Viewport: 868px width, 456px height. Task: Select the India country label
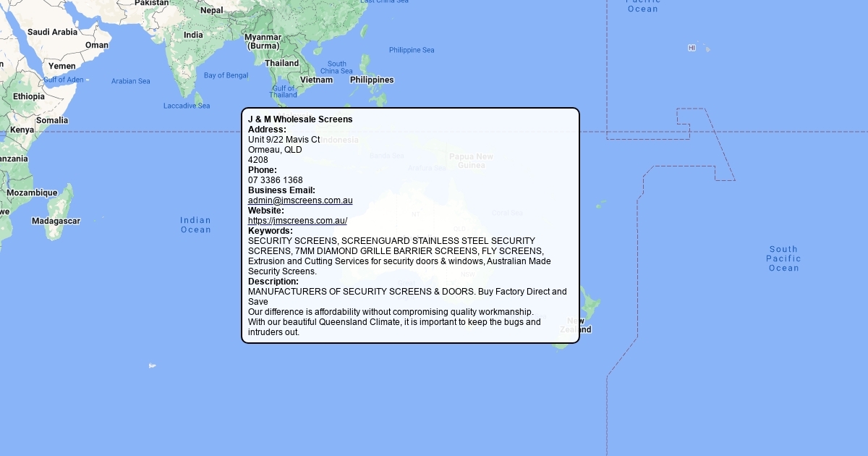pyautogui.click(x=193, y=35)
